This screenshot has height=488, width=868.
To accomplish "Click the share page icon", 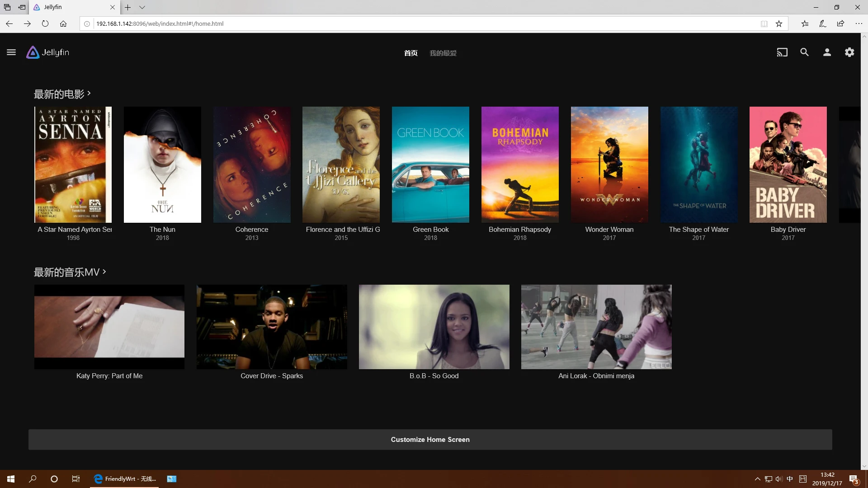I will click(x=840, y=23).
